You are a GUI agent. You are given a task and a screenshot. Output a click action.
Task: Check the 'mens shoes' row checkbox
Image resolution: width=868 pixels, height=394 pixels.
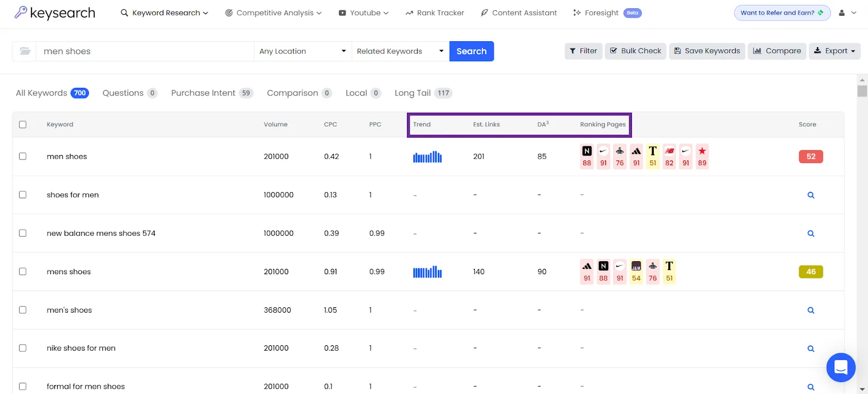coord(23,272)
